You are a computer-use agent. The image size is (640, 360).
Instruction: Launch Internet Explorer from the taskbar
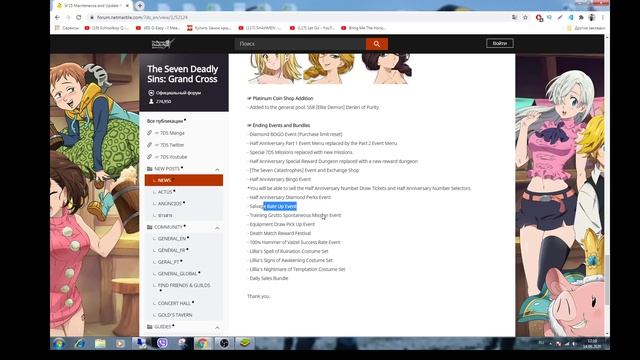80,343
